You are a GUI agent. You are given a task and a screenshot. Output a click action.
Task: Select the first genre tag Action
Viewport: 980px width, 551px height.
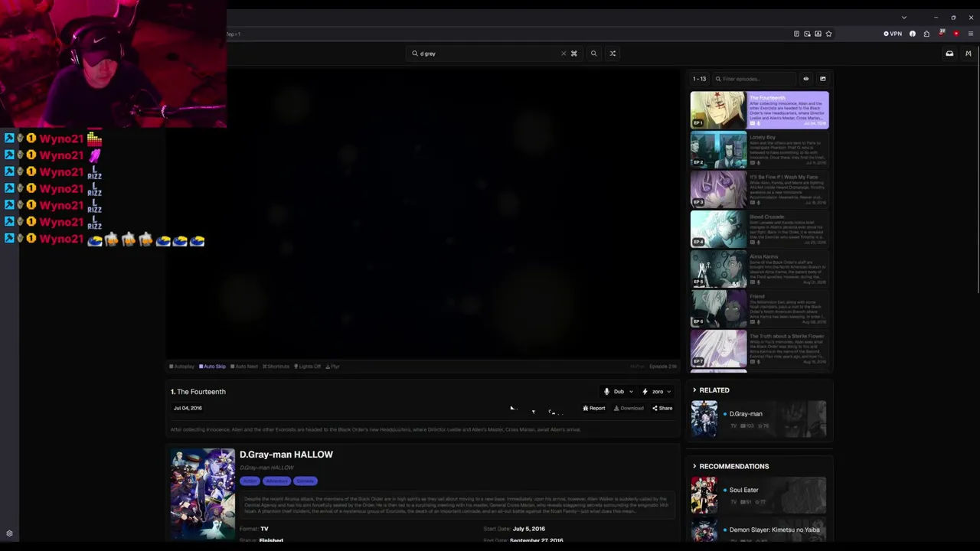(x=250, y=481)
